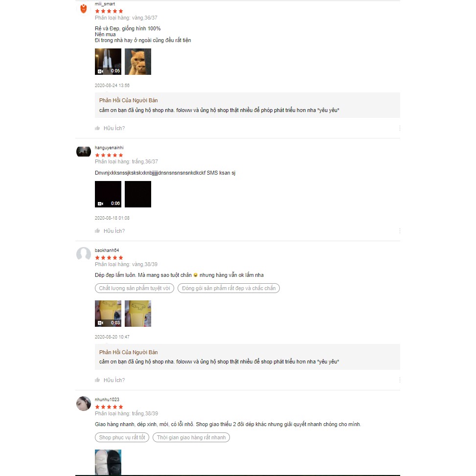Click thumbs-up on hanguyenainhi's review

click(x=97, y=231)
